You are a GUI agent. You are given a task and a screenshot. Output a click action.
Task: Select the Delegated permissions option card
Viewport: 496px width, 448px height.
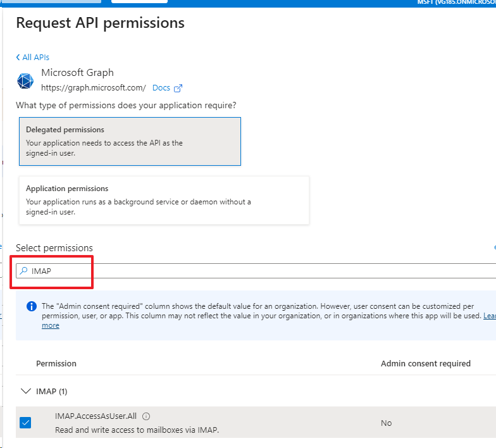tap(130, 141)
